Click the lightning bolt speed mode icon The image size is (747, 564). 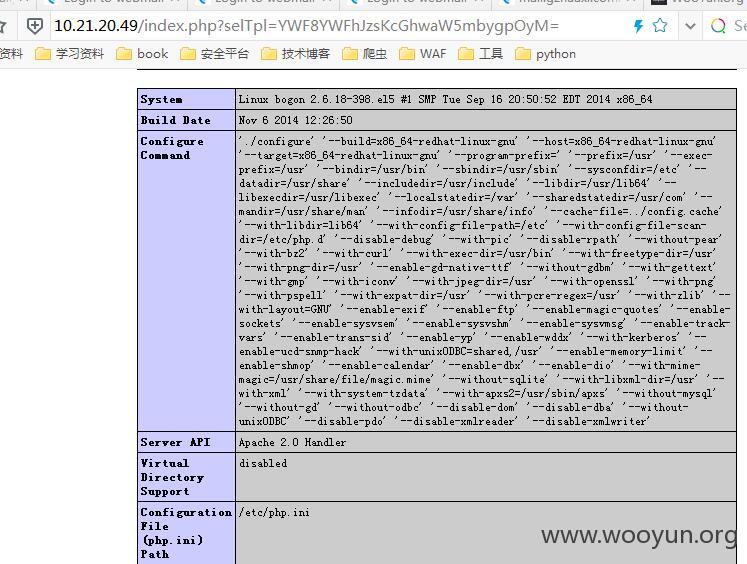(638, 26)
